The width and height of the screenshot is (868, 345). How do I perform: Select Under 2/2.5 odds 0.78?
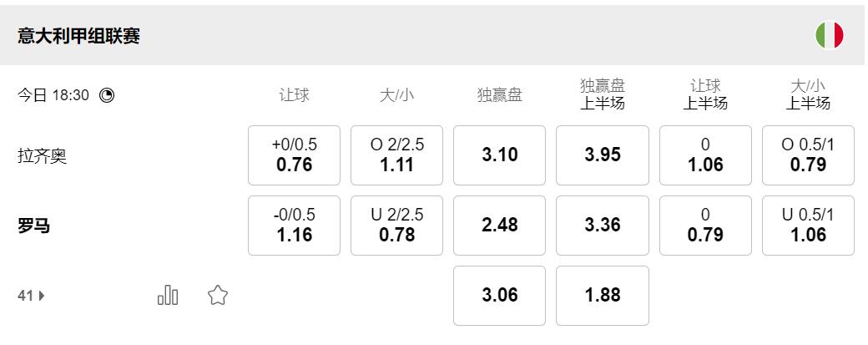click(396, 226)
